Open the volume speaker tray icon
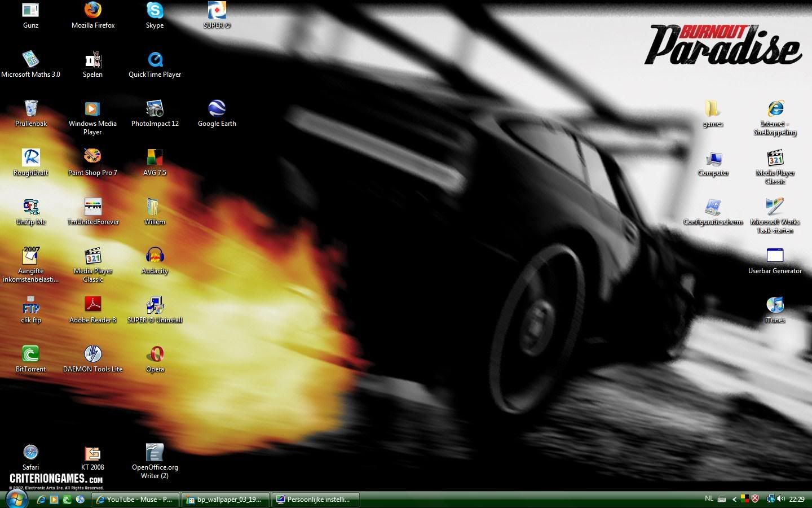 (x=781, y=499)
